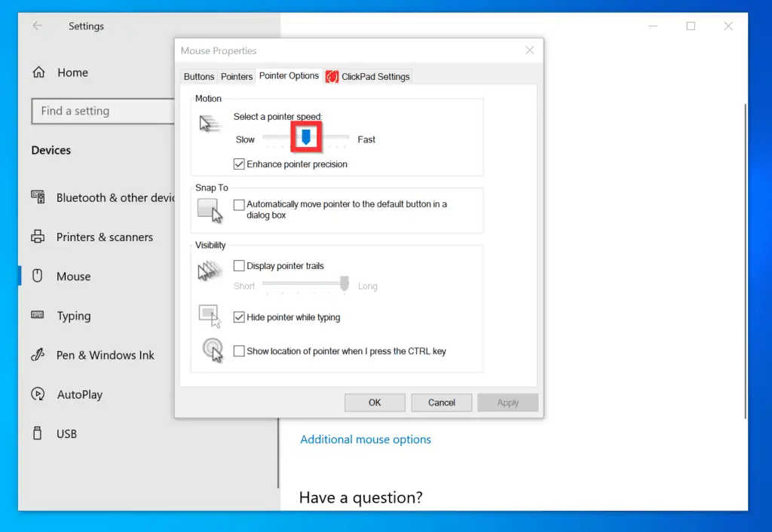Screen dimensions: 772x532
Task: Open AutoPlay settings
Action: click(81, 394)
